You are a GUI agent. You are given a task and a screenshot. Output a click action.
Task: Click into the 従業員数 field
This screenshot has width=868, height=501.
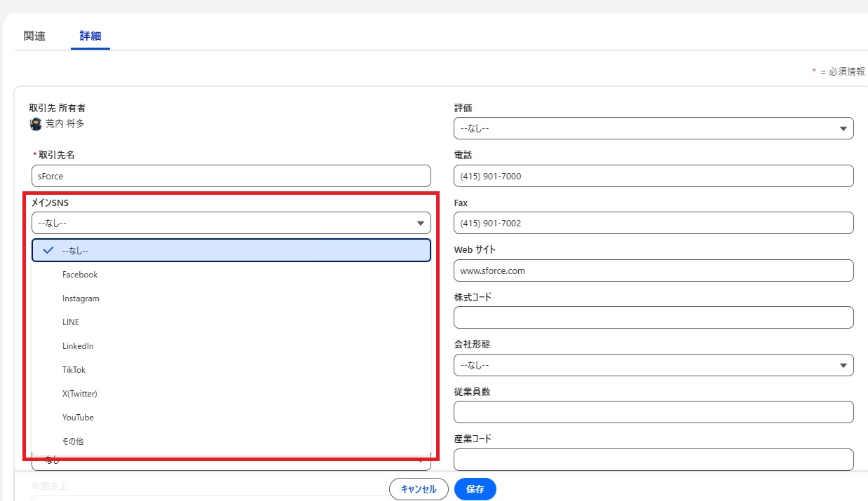(x=653, y=412)
